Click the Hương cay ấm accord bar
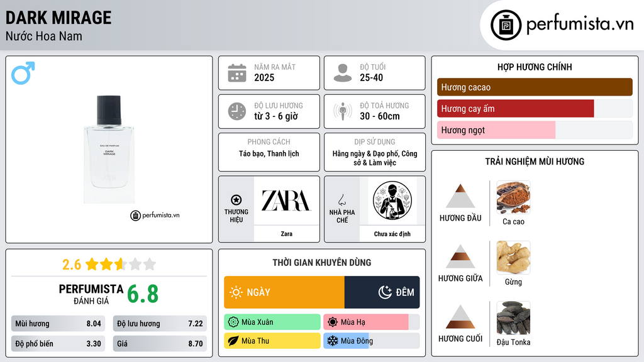Image resolution: width=644 pixels, height=362 pixels. [535, 108]
